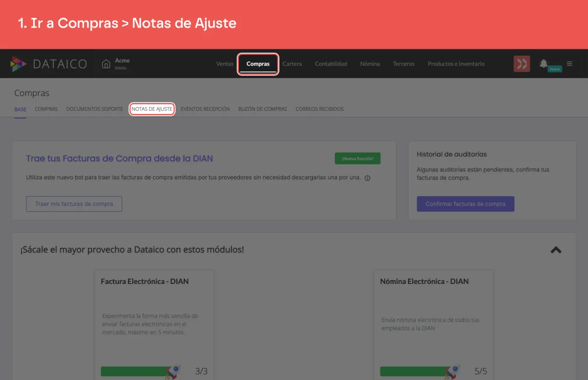The height and width of the screenshot is (380, 588).
Task: Click Confirmar facturas de compra button
Action: [465, 204]
